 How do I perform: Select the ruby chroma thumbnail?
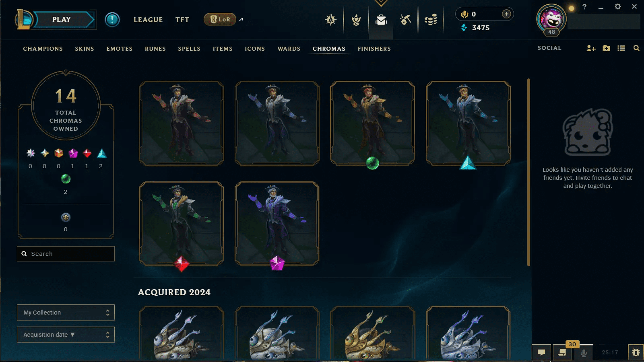tap(181, 224)
